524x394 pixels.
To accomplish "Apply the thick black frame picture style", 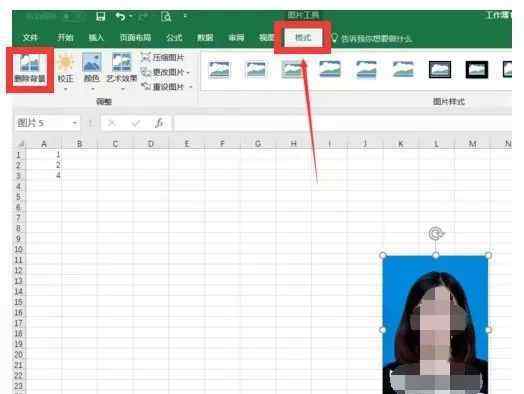I will click(477, 70).
